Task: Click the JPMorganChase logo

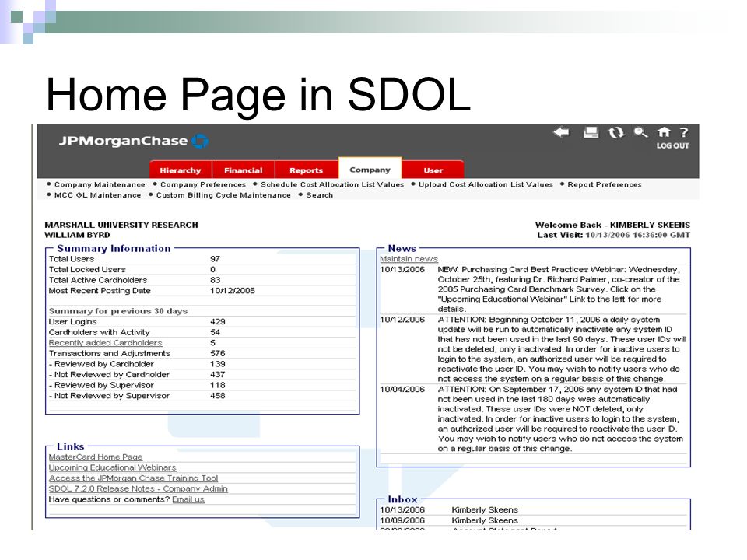Action: [x=133, y=141]
